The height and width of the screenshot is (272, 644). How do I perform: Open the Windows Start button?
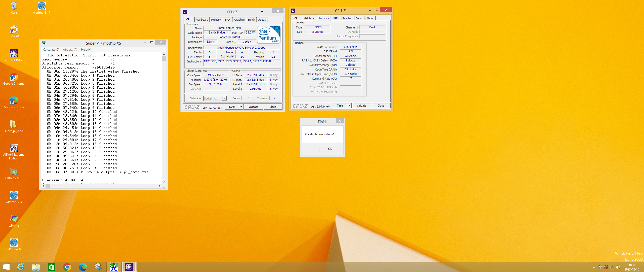pyautogui.click(x=6, y=267)
